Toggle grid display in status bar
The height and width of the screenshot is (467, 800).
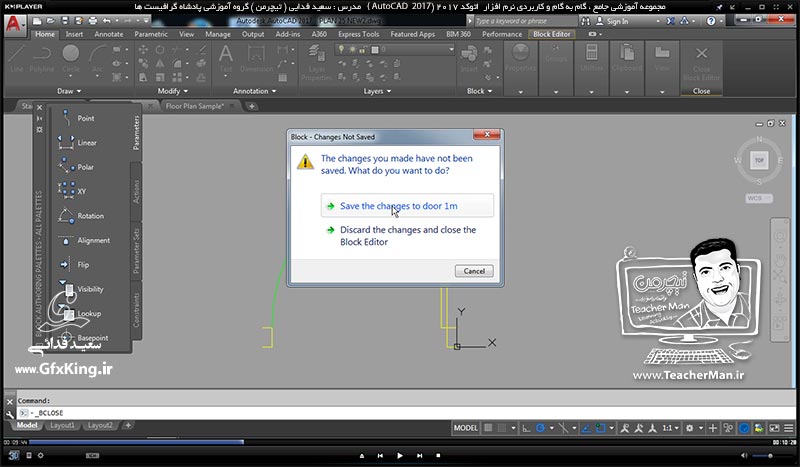pos(488,428)
